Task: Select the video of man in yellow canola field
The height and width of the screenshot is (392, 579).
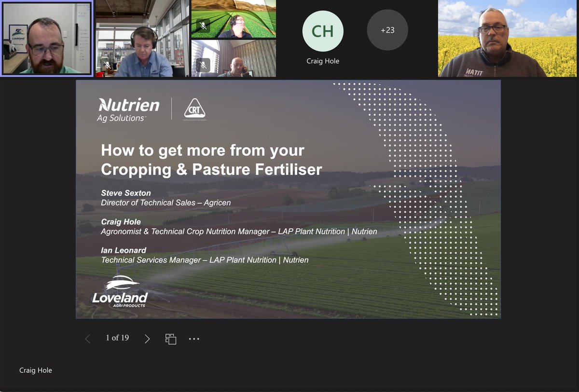Action: [x=508, y=39]
